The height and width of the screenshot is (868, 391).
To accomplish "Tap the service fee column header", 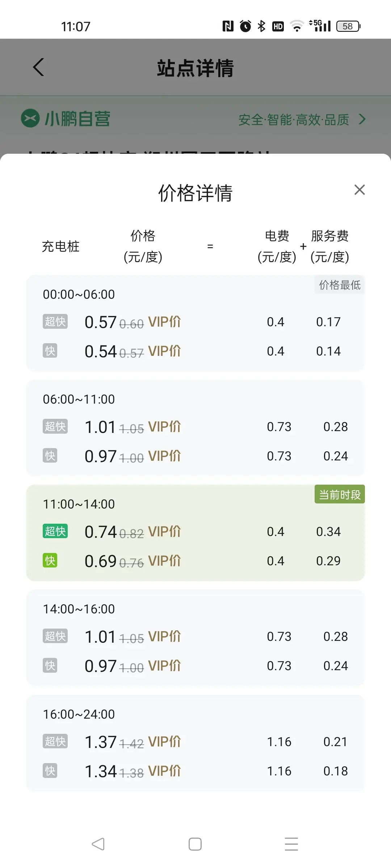I will click(330, 246).
